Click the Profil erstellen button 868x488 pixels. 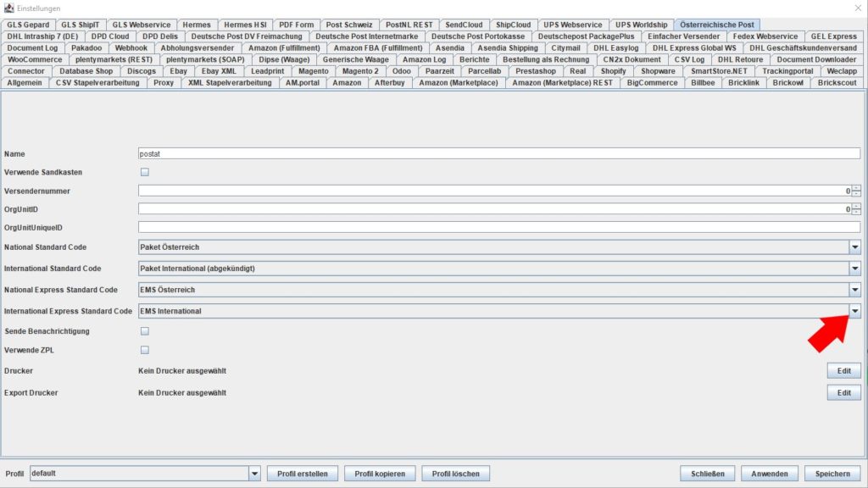tap(303, 474)
